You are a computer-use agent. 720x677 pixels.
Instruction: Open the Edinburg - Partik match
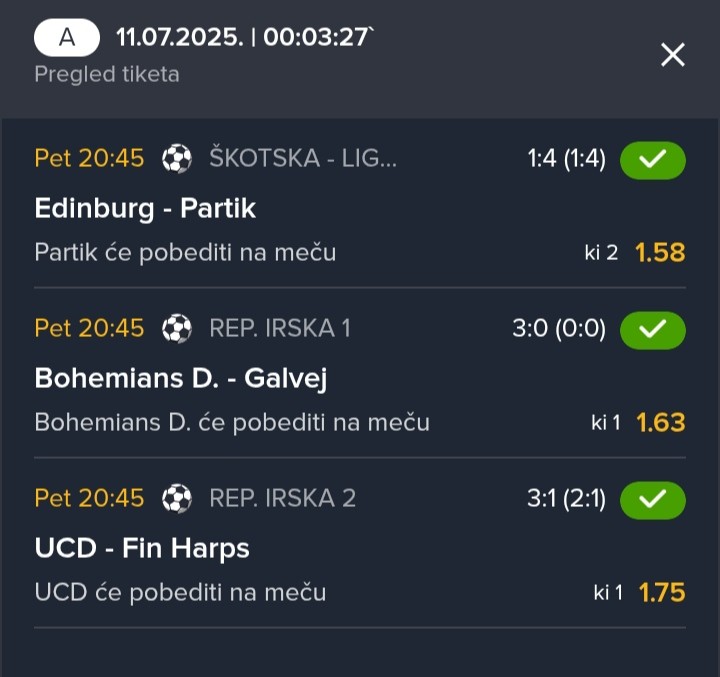pyautogui.click(x=145, y=208)
